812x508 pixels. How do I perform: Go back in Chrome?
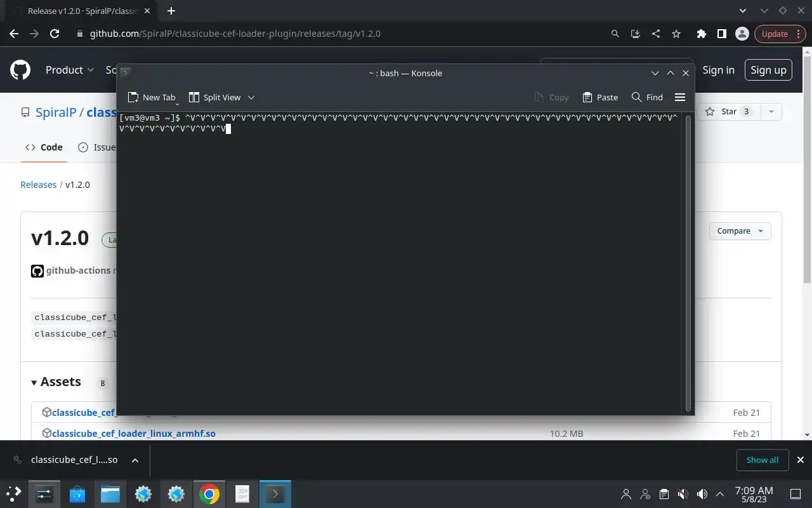point(14,34)
